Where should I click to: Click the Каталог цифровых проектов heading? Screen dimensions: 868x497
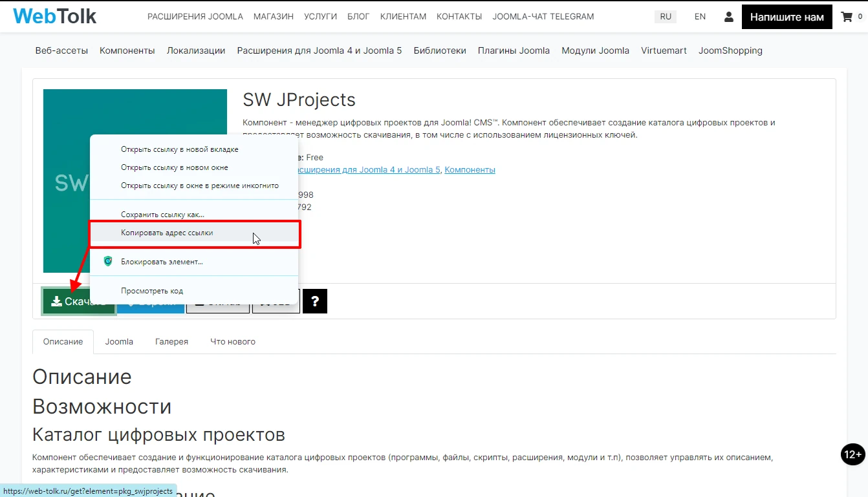[158, 434]
